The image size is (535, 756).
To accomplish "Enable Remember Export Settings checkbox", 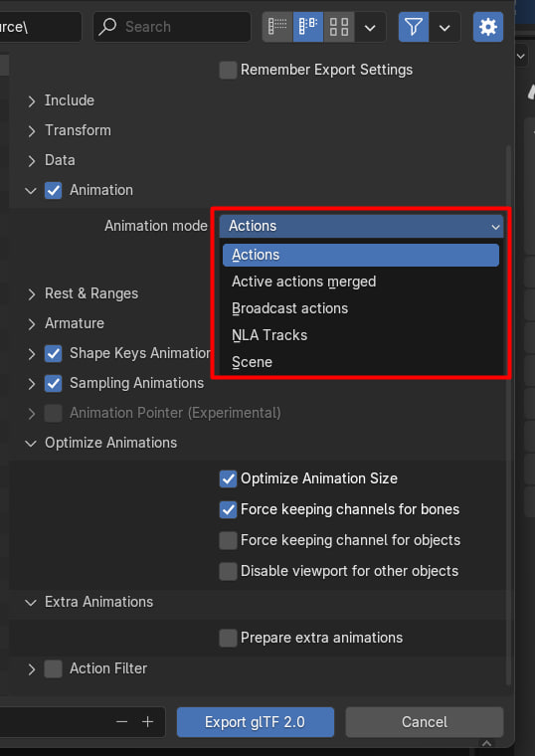I will tap(228, 70).
